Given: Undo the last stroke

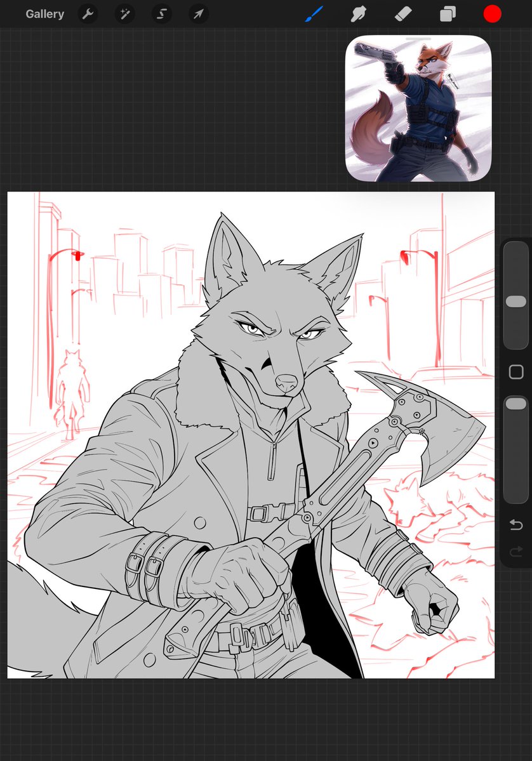Looking at the screenshot, I should pyautogui.click(x=516, y=525).
